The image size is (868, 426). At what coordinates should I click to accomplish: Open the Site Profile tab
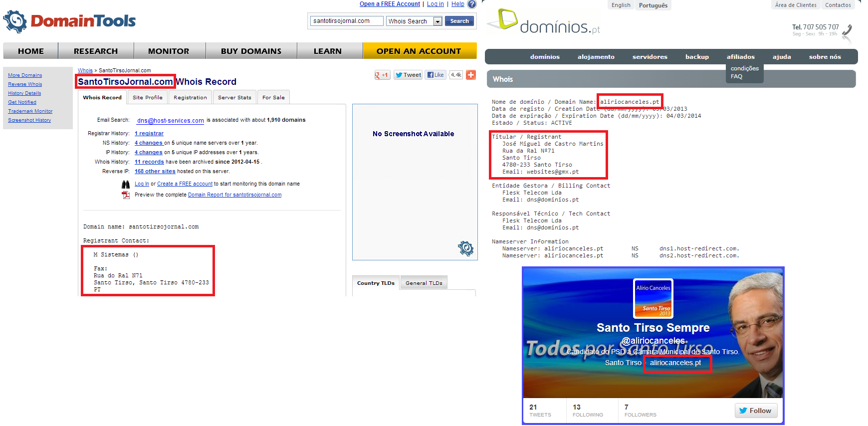[x=148, y=97]
